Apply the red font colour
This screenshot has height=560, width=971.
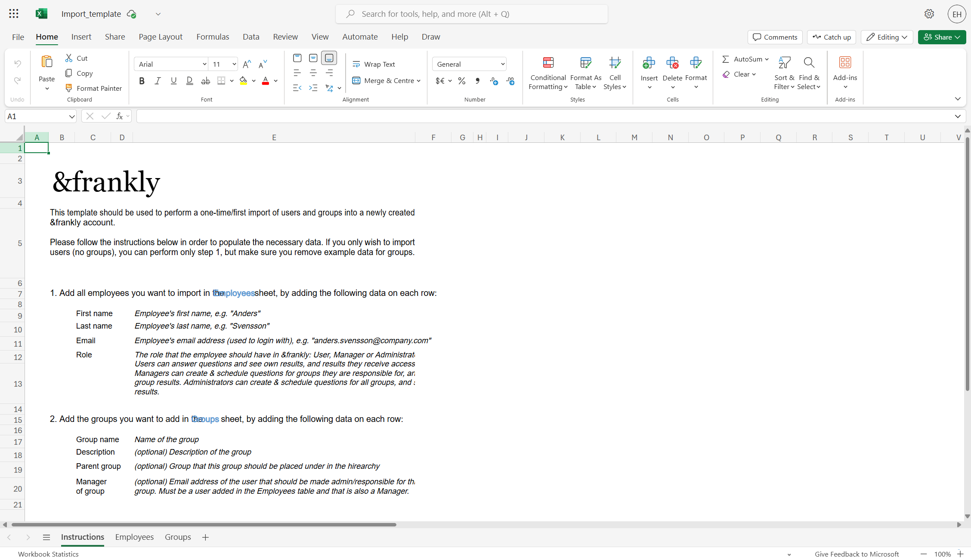[x=266, y=81]
